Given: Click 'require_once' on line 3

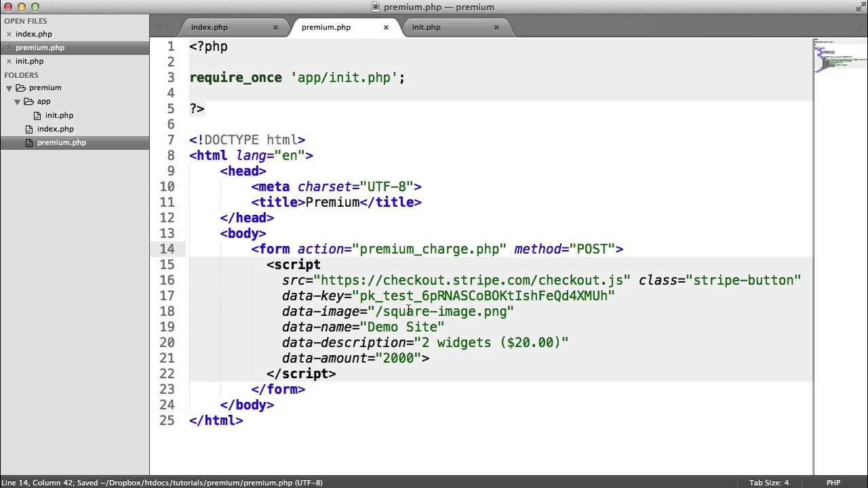Looking at the screenshot, I should tap(235, 77).
